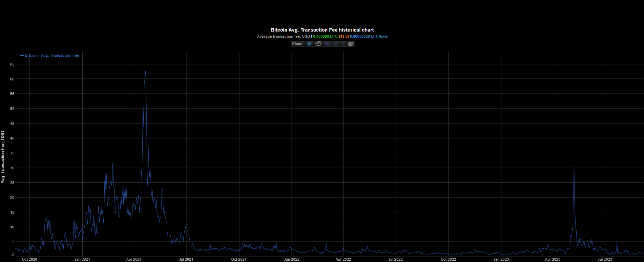Click the 'Share:' label
Image resolution: width=644 pixels, height=262 pixels.
pyautogui.click(x=297, y=44)
